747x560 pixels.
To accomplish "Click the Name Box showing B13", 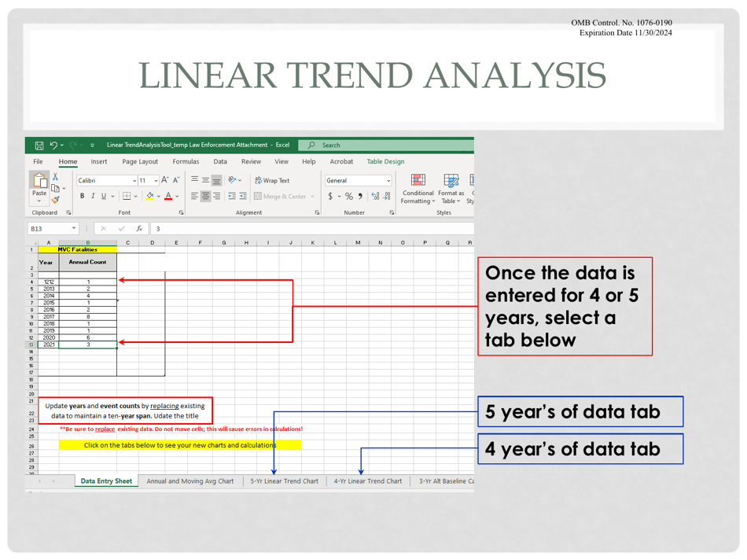I will [49, 229].
